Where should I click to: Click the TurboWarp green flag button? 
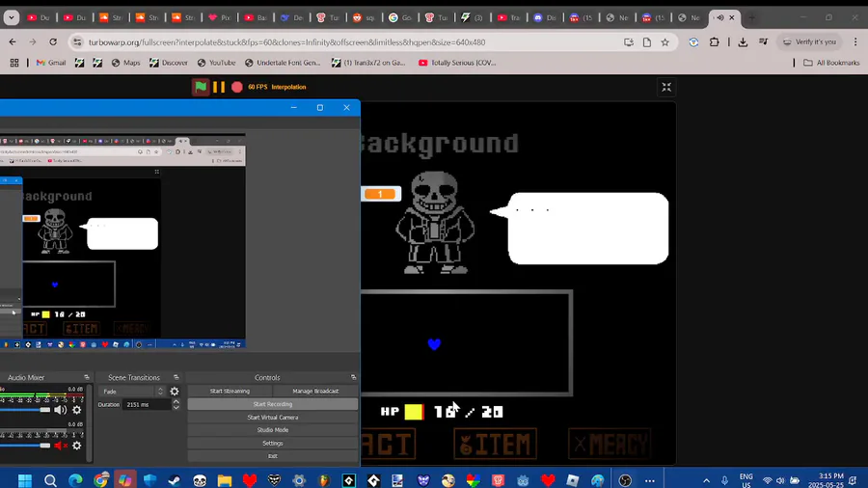201,87
